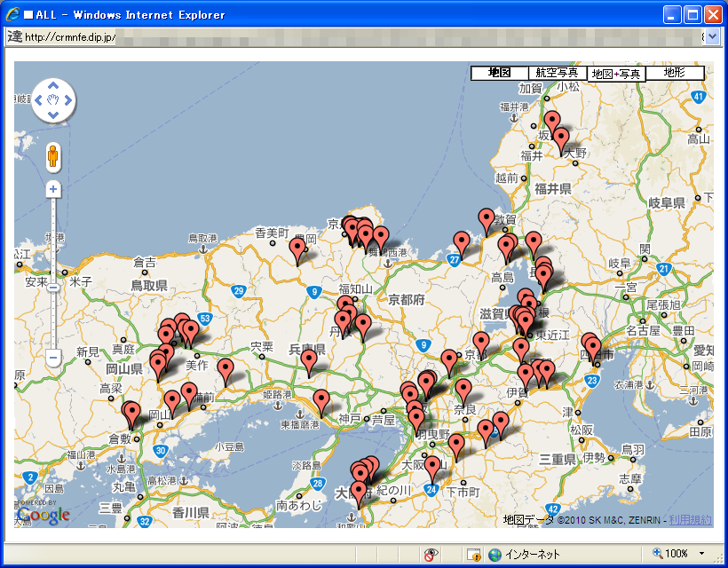The height and width of the screenshot is (568, 728).
Task: Switch to 航空写真 satellite view
Action: point(558,73)
